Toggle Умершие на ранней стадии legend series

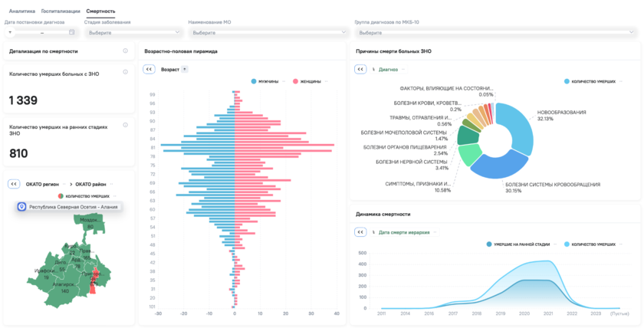[520, 244]
